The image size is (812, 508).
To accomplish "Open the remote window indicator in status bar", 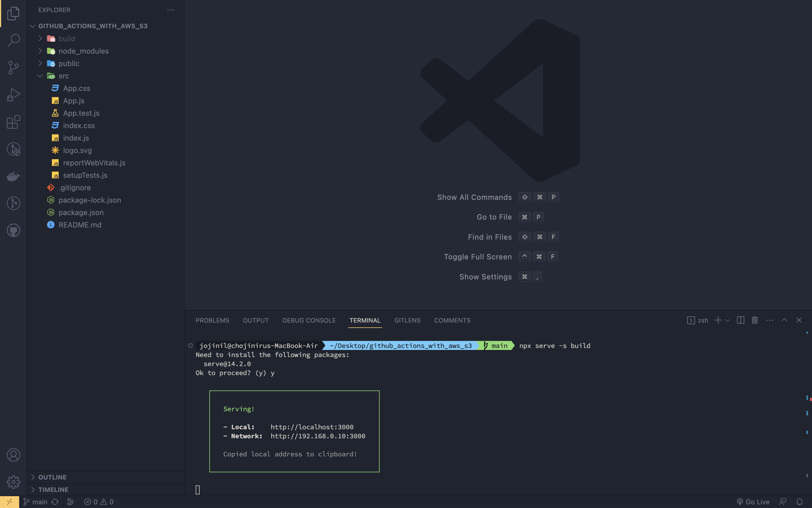I will [x=9, y=502].
